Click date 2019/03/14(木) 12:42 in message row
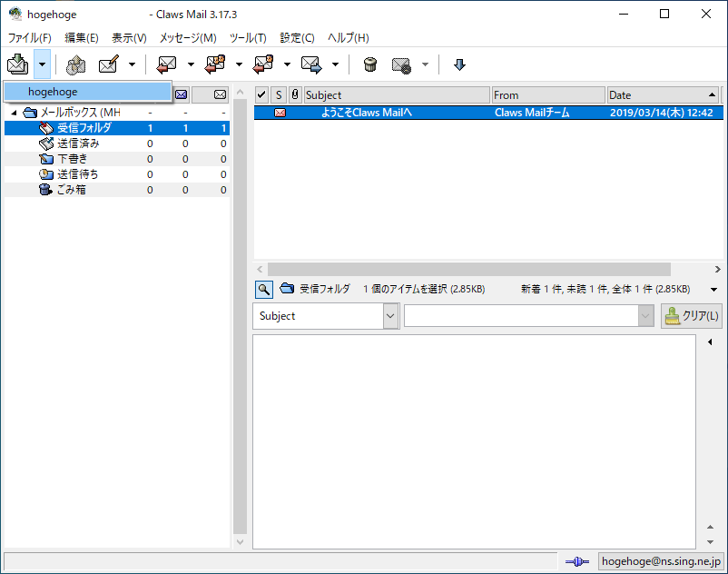 tap(661, 113)
